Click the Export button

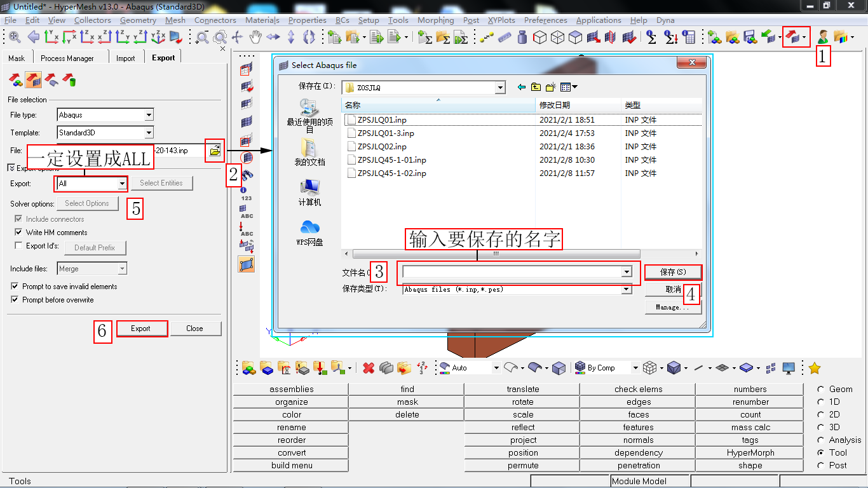click(141, 329)
